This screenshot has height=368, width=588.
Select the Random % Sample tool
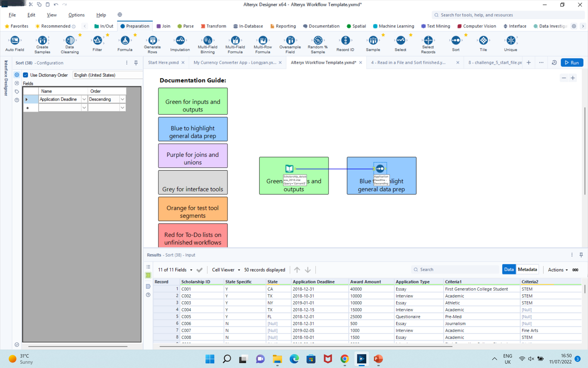(318, 45)
